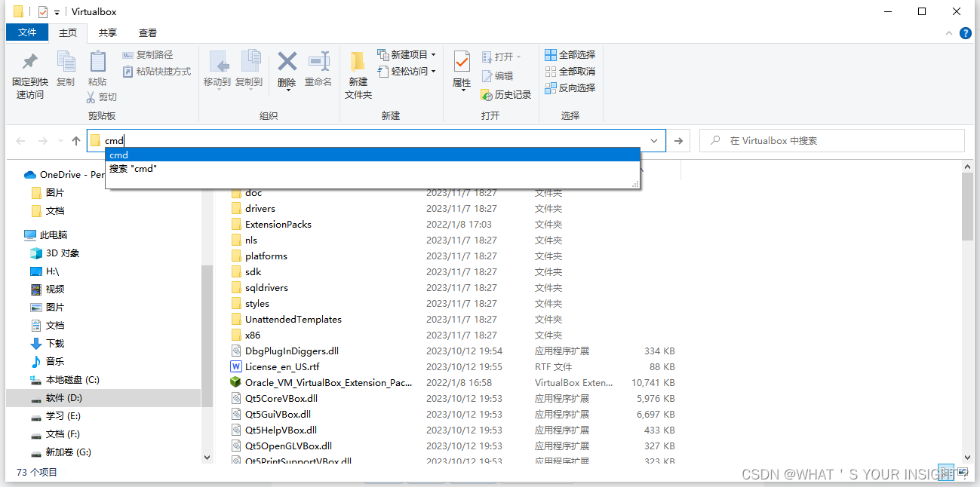Select the sqldrivers folder
980x487 pixels.
coord(266,288)
